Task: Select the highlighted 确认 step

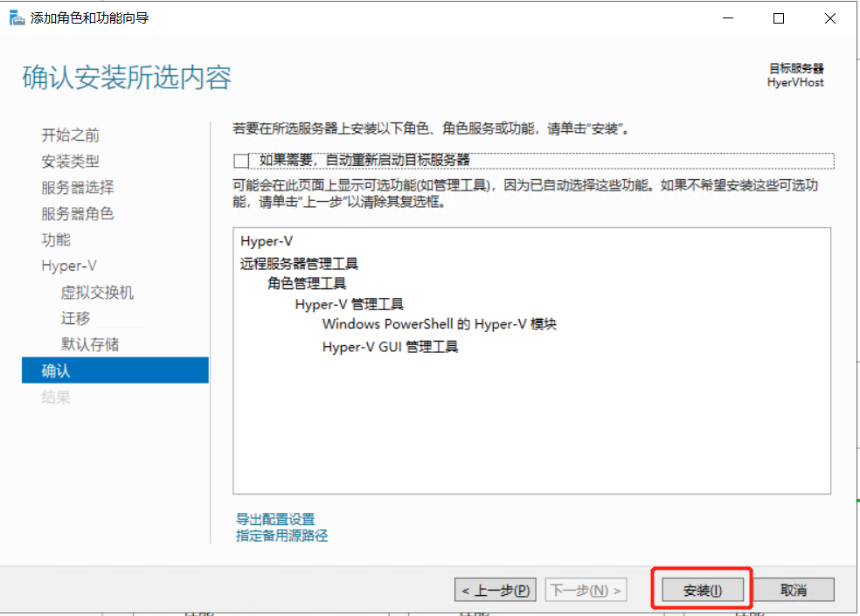Action: click(x=55, y=370)
